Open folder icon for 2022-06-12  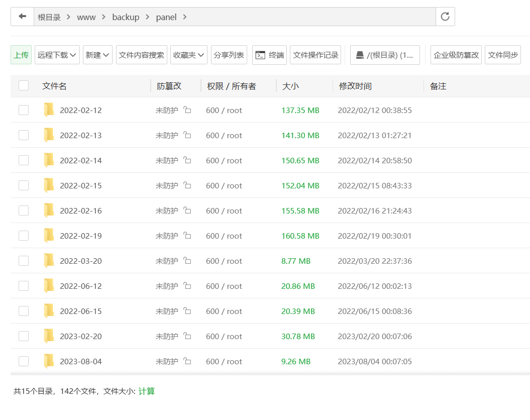coord(49,286)
